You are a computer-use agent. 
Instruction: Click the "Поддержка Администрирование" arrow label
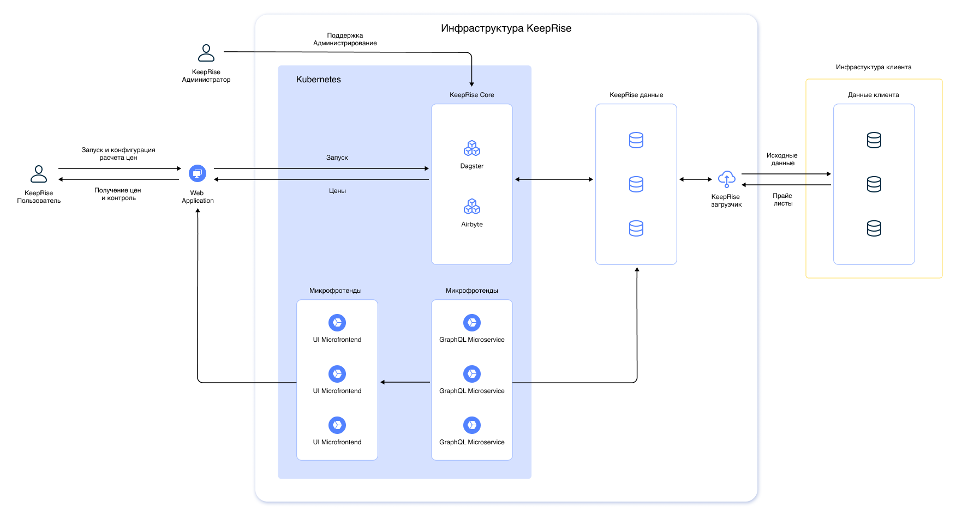[x=345, y=39]
